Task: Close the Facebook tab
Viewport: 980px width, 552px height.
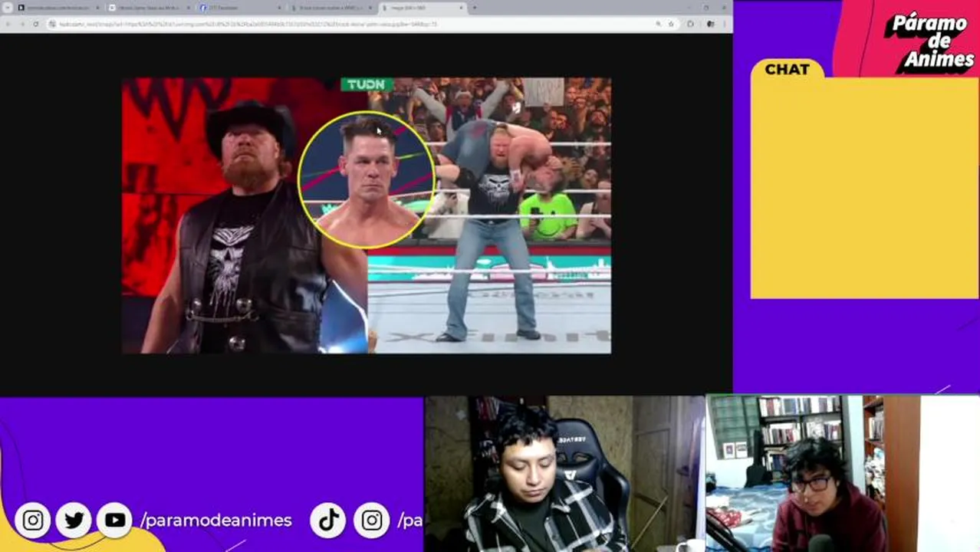Action: (279, 8)
